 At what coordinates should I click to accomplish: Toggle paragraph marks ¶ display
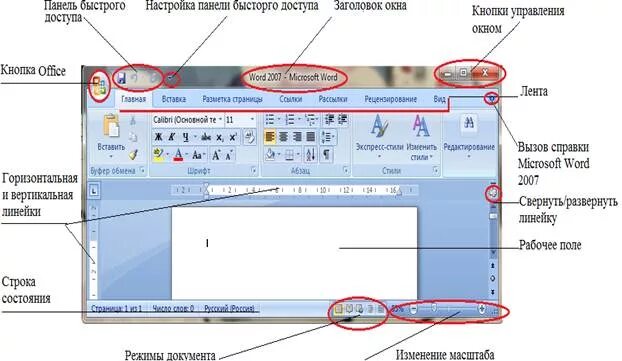(x=326, y=154)
